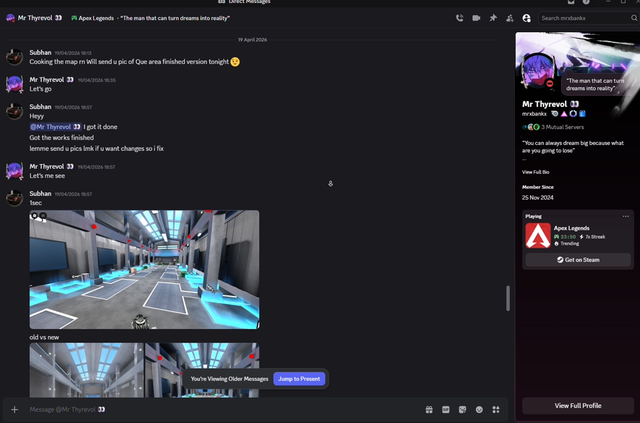Screen dimensions: 640x423
Task: Open the sticker picker icon
Action: (462, 410)
